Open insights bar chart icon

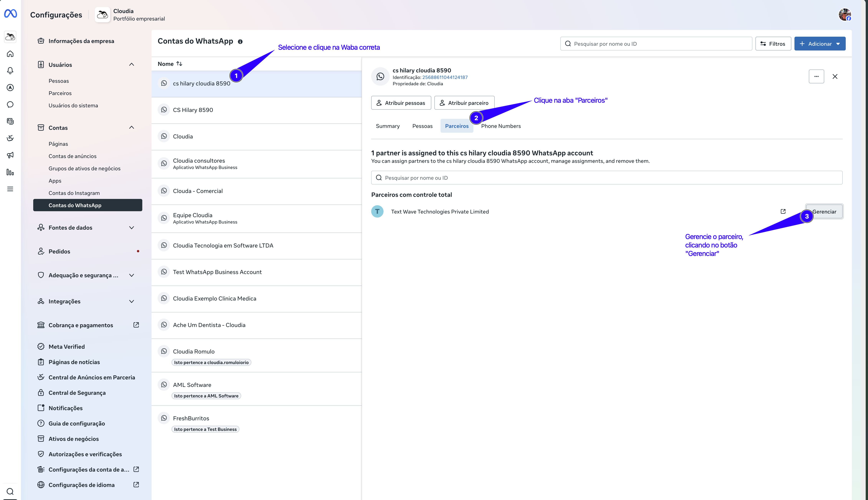point(10,172)
